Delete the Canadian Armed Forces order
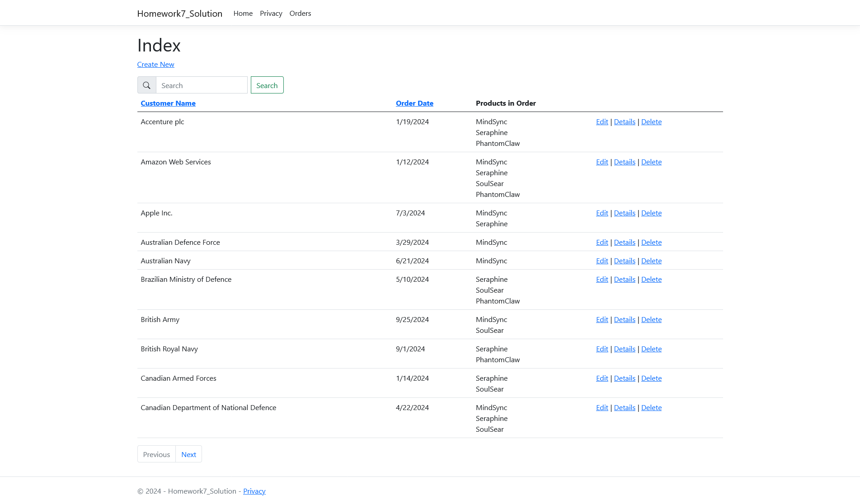This screenshot has width=860, height=504. pos(651,378)
